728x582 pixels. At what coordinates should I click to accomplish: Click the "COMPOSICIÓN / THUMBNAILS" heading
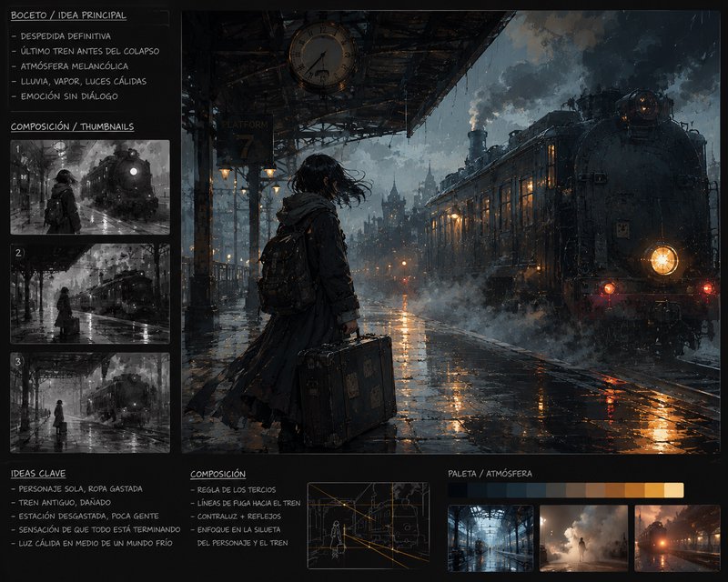(72, 126)
